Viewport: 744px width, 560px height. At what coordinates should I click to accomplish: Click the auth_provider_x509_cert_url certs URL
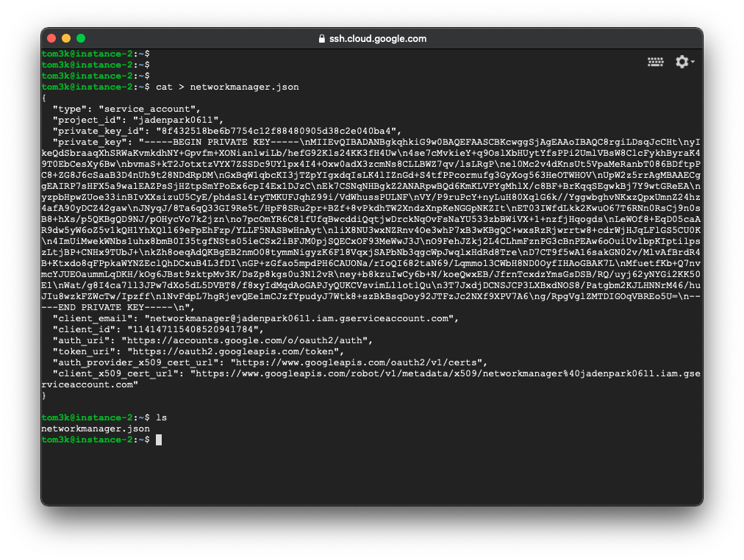(356, 363)
